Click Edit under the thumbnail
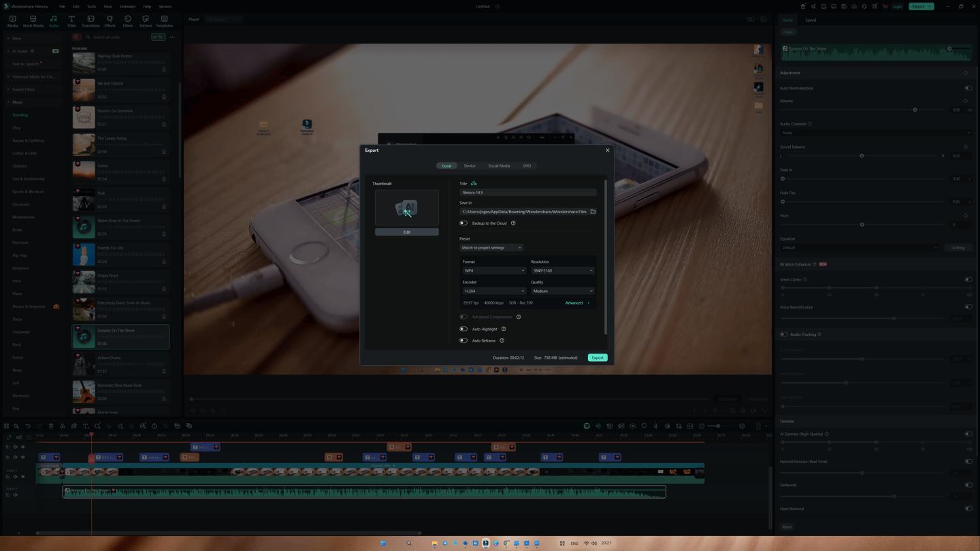 tap(407, 232)
